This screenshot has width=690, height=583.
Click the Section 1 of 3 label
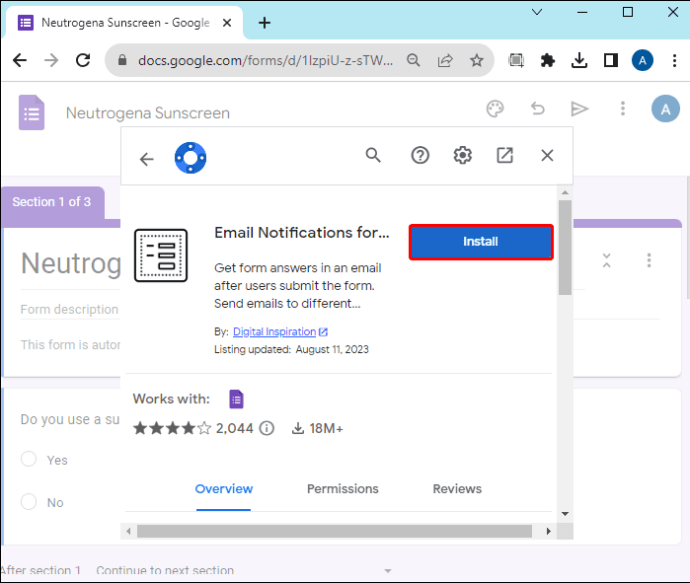point(51,202)
